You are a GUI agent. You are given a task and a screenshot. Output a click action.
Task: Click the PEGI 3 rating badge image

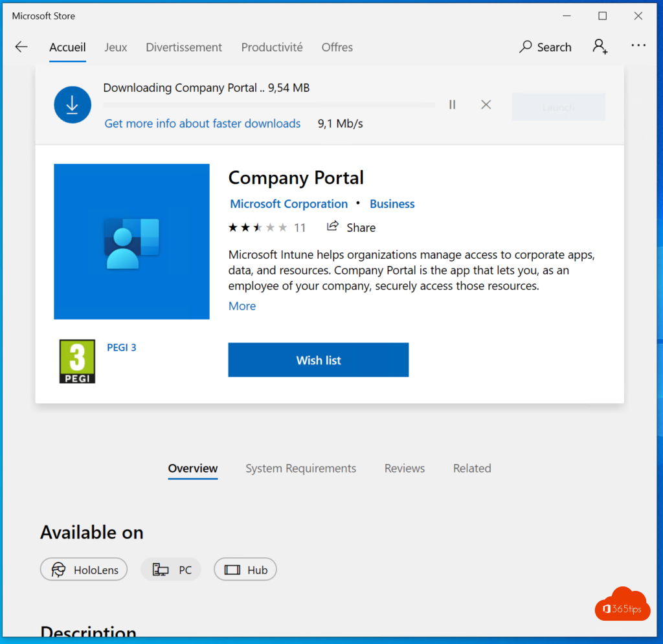point(77,361)
